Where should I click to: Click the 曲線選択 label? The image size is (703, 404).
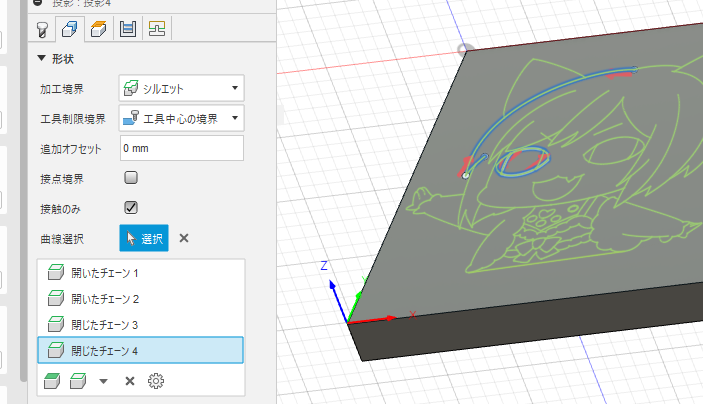tap(62, 239)
